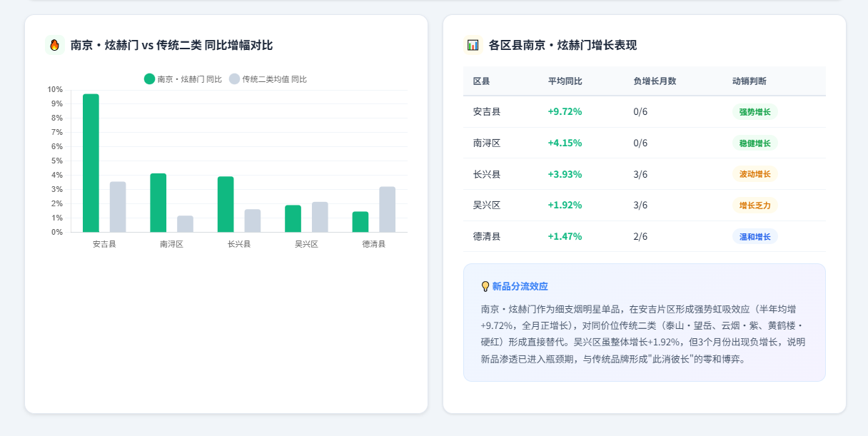Viewport: 868px width, 436px height.
Task: Select the gray 南浔区 traditional-average bar
Action: point(185,224)
